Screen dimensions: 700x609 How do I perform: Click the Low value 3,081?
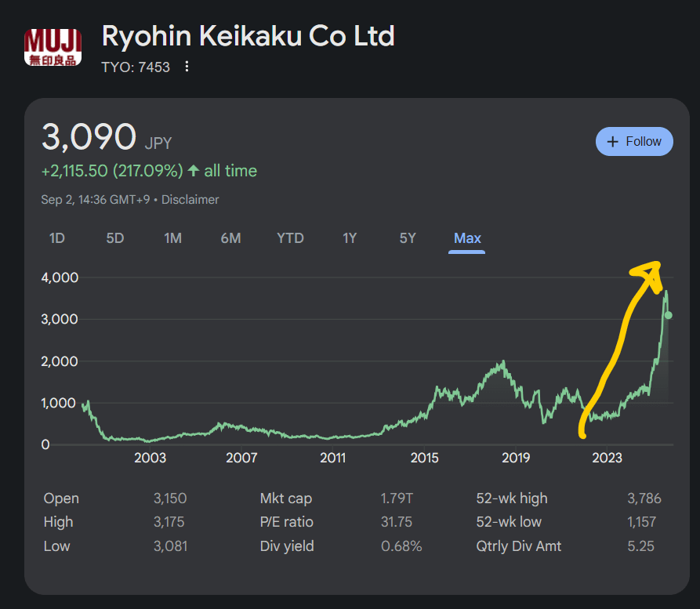point(171,546)
